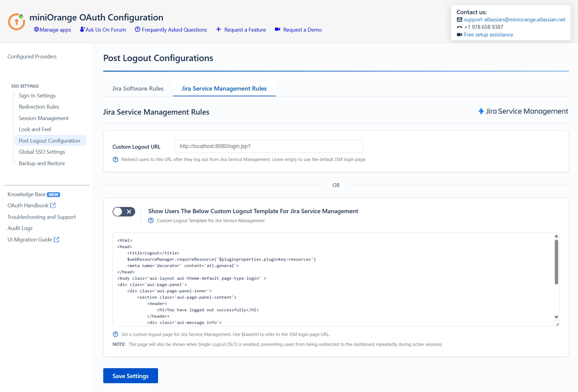Click the Save Settings button
The height and width of the screenshot is (392, 578).
130,376
